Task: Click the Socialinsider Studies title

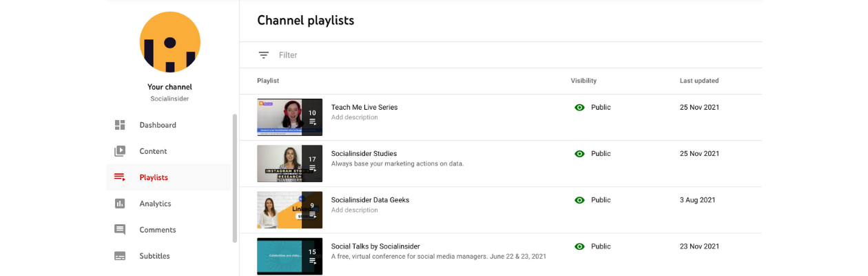Action: 364,154
